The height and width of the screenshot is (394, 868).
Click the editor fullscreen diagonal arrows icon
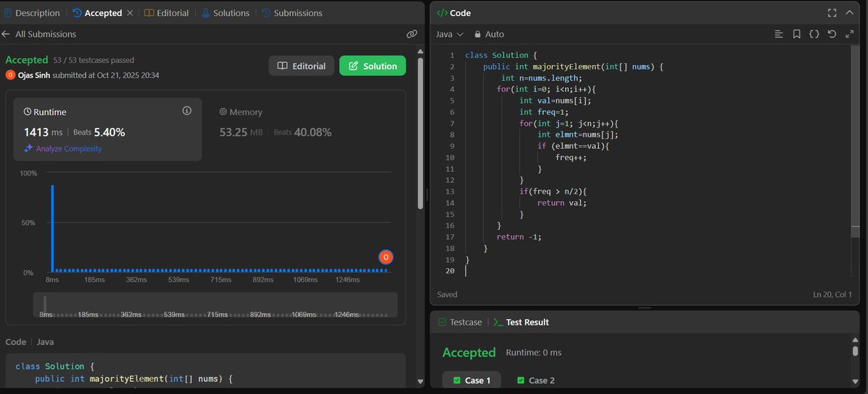849,34
